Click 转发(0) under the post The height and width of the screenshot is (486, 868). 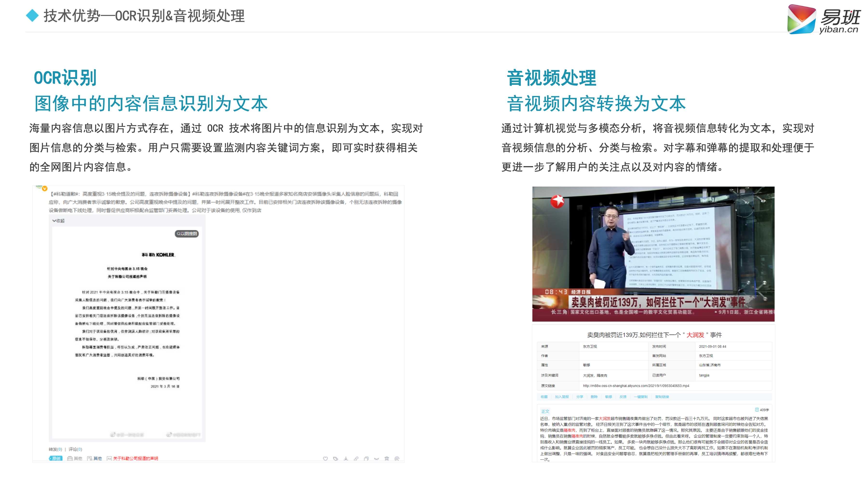point(55,449)
